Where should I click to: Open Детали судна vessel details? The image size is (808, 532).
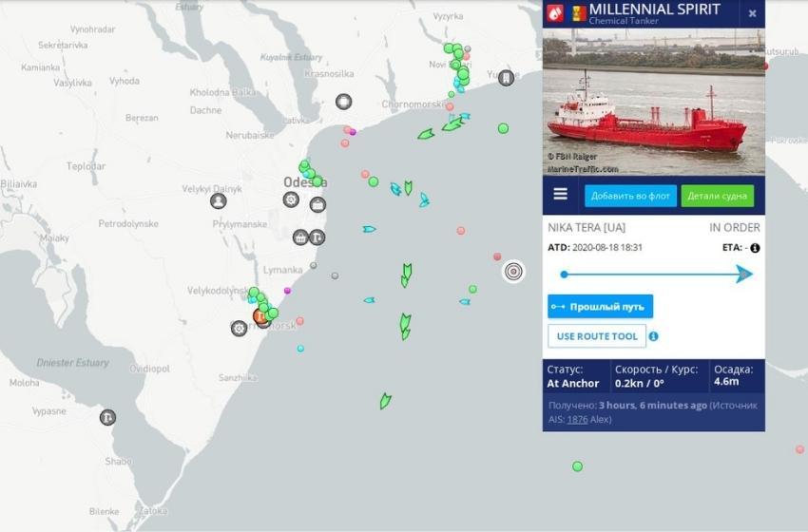pyautogui.click(x=717, y=196)
